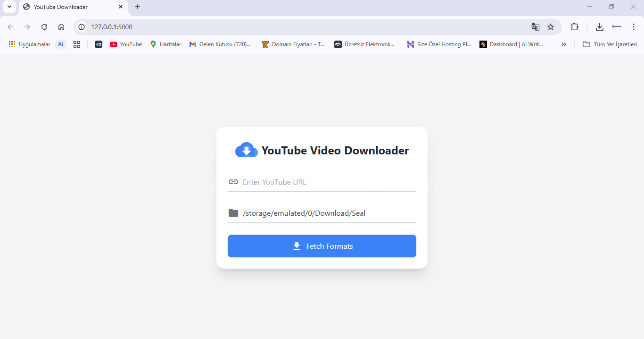
Task: Open the Haritalar maps bookmark
Action: 165,44
